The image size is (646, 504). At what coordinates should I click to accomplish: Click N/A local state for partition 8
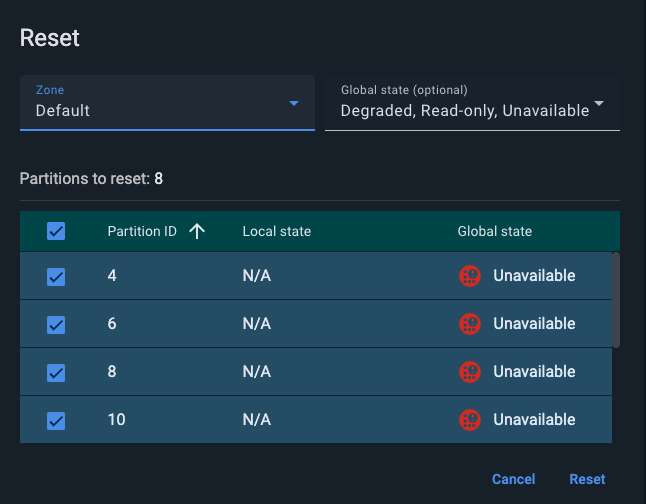pos(257,372)
